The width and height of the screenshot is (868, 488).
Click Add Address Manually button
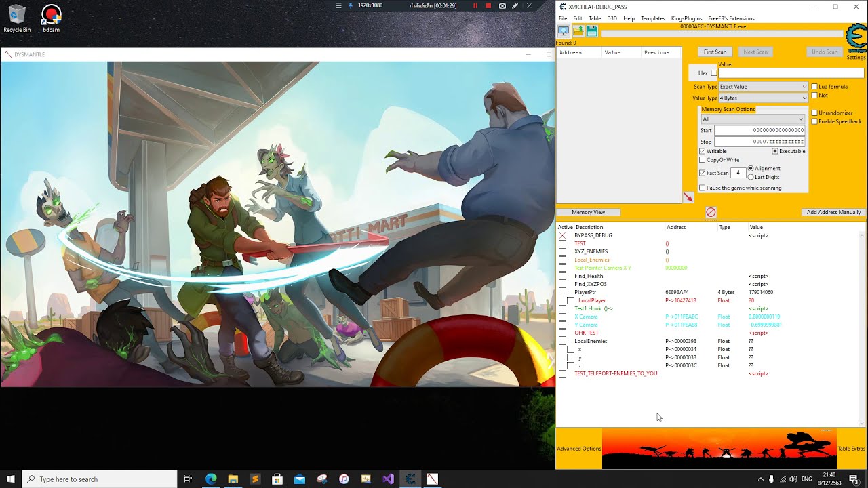pyautogui.click(x=833, y=212)
